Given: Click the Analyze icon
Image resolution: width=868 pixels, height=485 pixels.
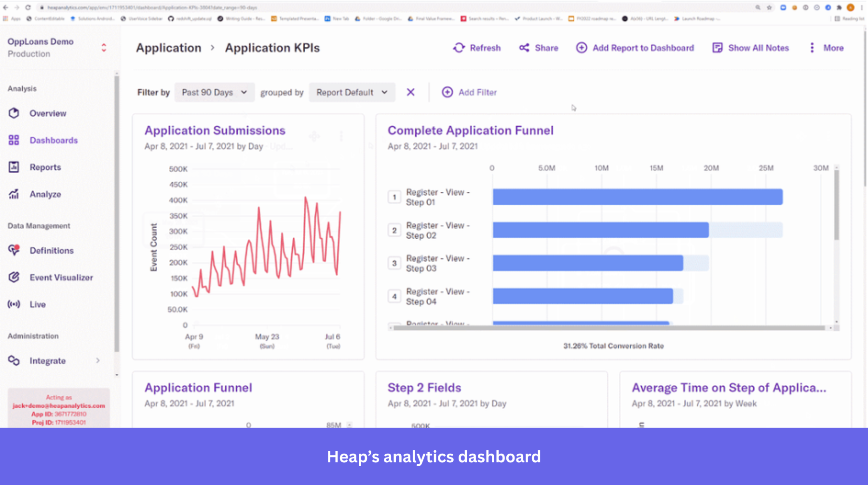Looking at the screenshot, I should pos(14,194).
